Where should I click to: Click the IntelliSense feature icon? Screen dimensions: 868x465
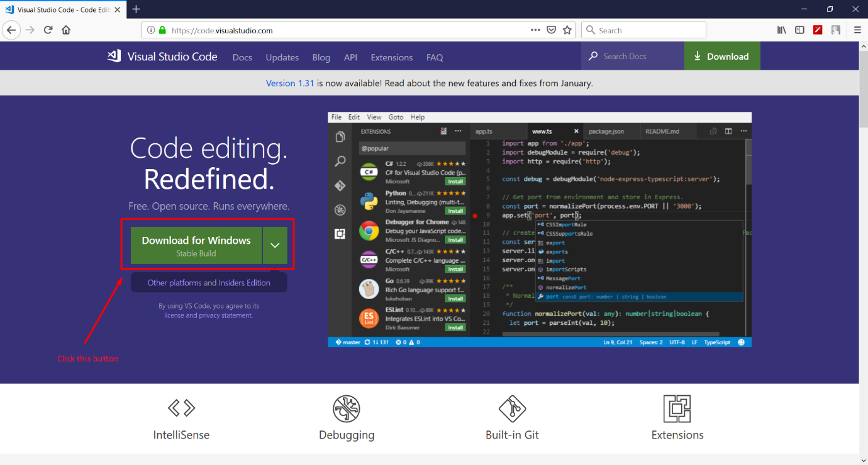tap(181, 408)
